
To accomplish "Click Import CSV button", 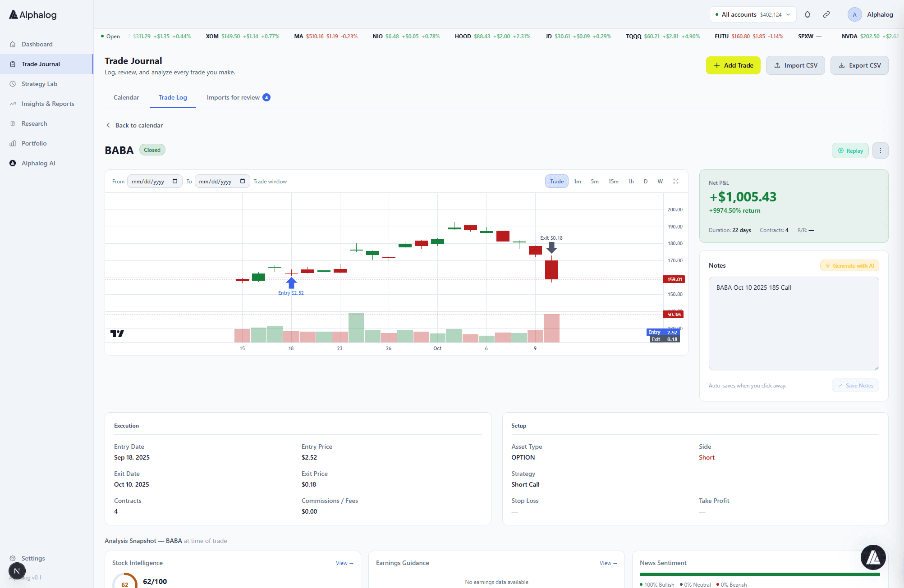I will [795, 65].
